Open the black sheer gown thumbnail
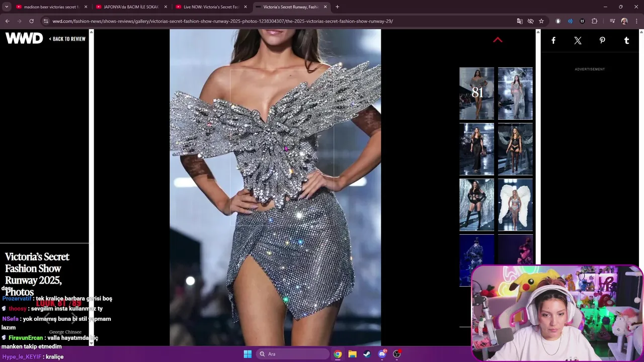Screen dimensions: 644x362 pyautogui.click(x=476, y=149)
